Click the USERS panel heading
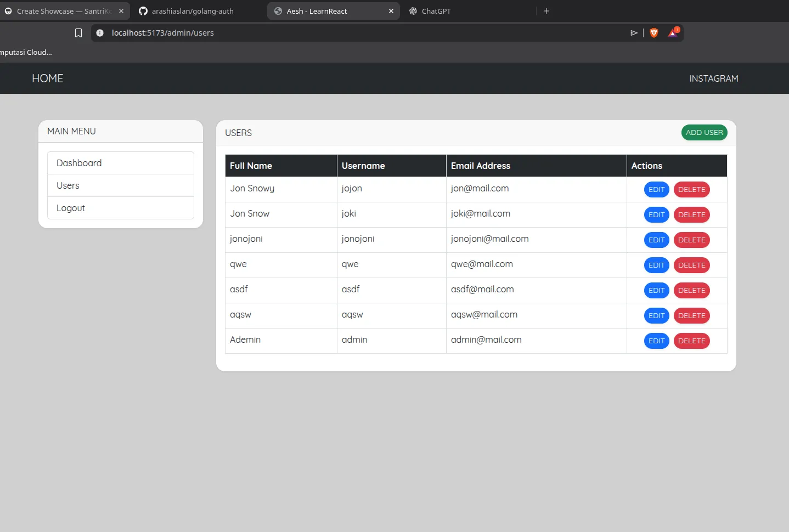This screenshot has height=532, width=789. tap(238, 133)
